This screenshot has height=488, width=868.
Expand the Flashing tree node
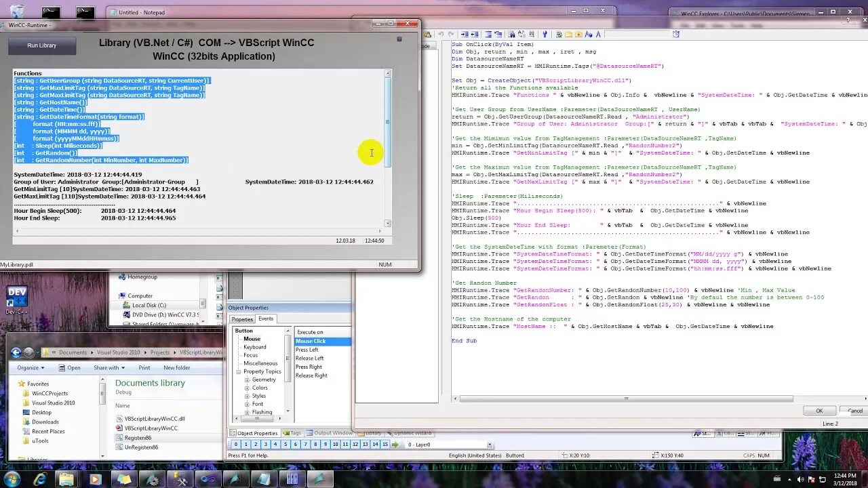pyautogui.click(x=247, y=412)
